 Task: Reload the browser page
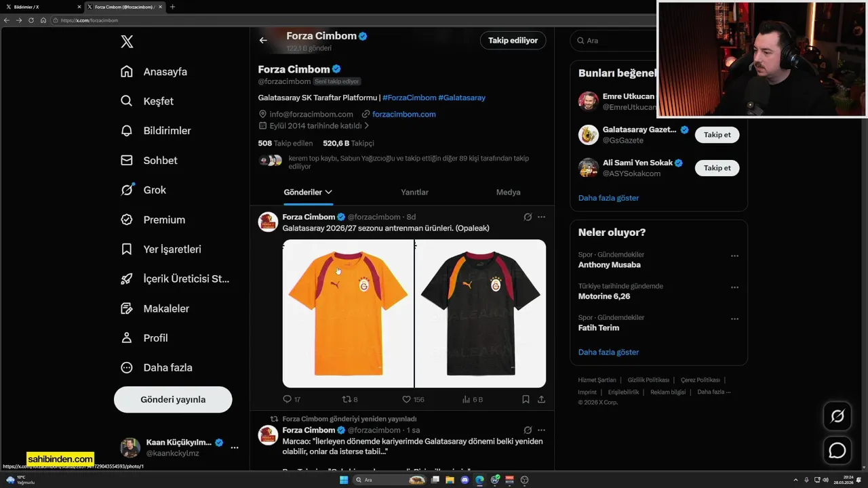[31, 20]
